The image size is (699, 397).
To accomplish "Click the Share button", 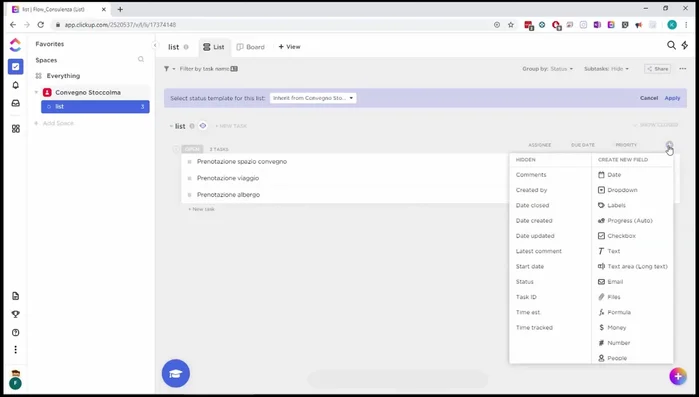I will 657,69.
